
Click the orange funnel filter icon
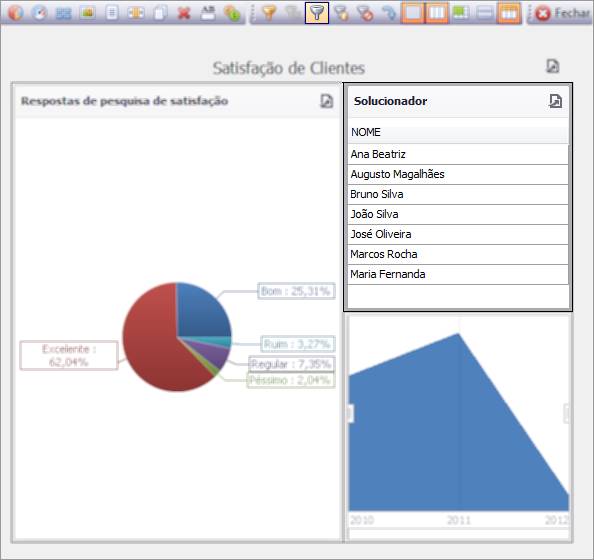(269, 13)
